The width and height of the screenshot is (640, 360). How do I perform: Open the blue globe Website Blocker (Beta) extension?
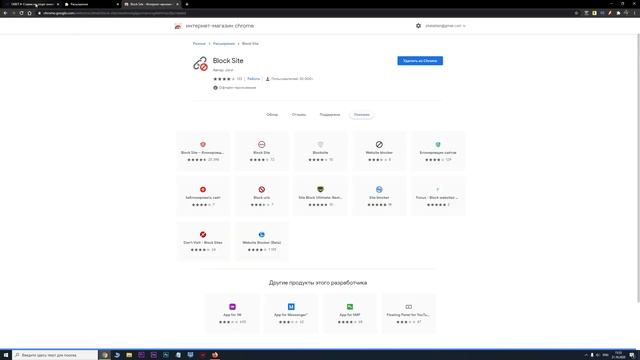pyautogui.click(x=262, y=241)
